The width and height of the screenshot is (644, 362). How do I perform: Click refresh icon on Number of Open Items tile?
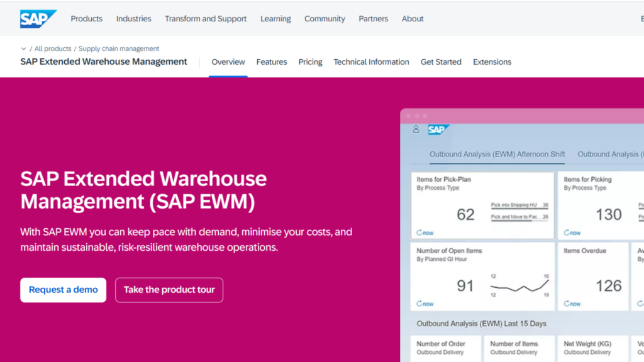pos(419,304)
